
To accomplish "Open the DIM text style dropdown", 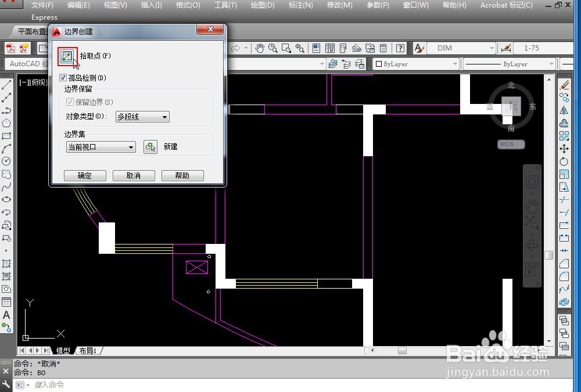I will pyautogui.click(x=461, y=48).
